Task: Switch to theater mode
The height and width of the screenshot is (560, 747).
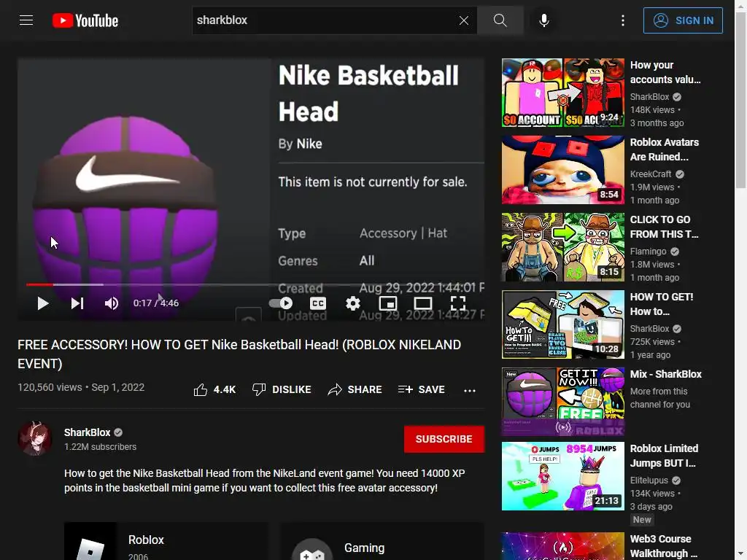Action: [423, 303]
